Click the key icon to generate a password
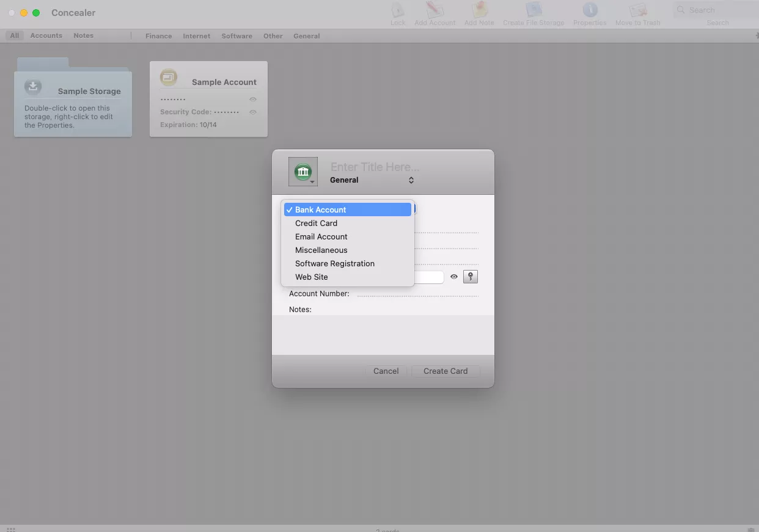The image size is (759, 532). 470,277
